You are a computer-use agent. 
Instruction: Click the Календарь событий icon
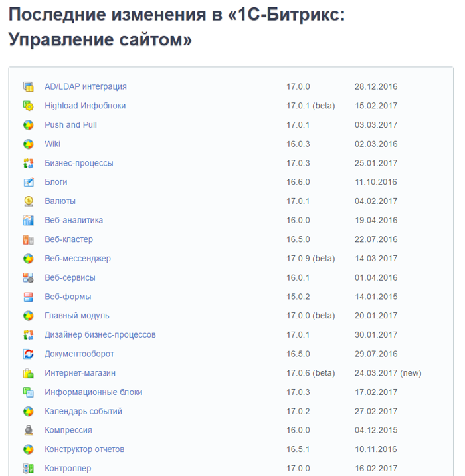tap(29, 412)
